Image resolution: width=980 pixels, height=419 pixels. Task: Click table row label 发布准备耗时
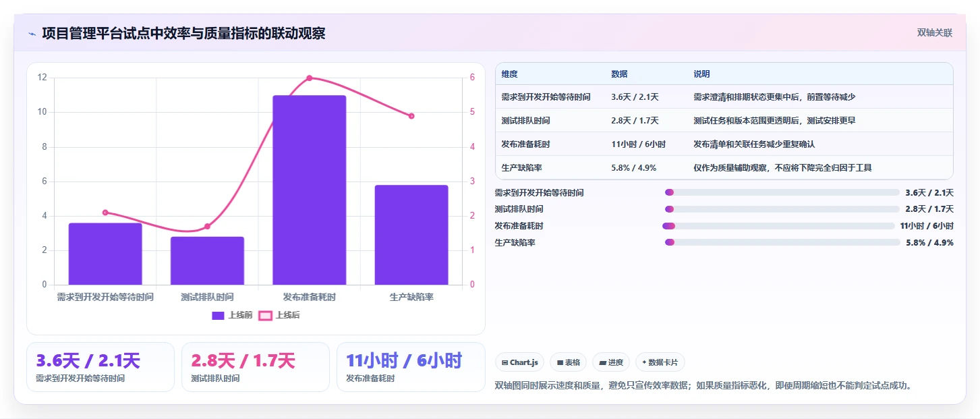[525, 144]
